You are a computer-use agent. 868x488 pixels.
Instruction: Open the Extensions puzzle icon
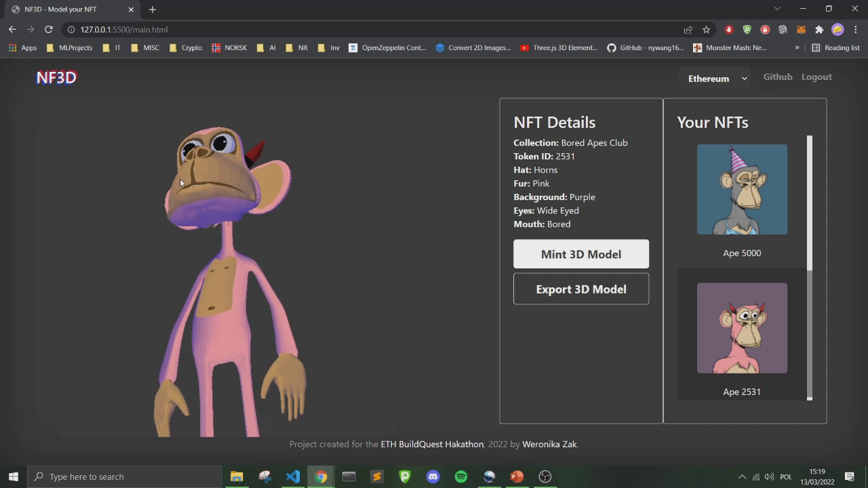(819, 30)
